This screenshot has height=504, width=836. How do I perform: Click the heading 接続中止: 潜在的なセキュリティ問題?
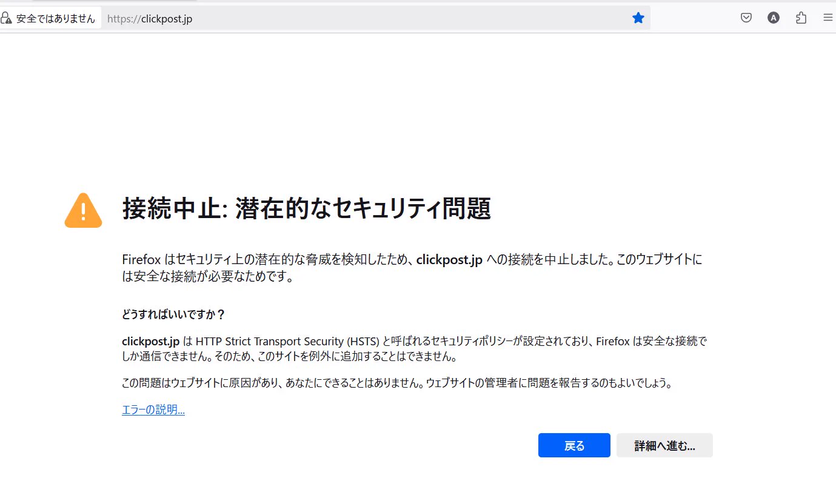(x=306, y=209)
